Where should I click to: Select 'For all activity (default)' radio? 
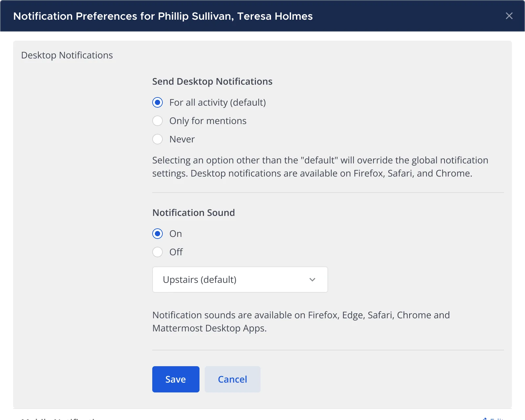157,102
